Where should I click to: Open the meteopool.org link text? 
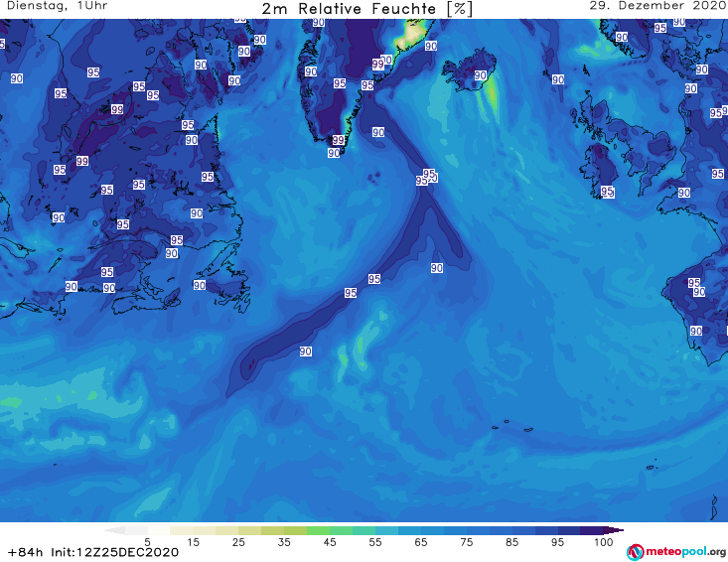685,551
